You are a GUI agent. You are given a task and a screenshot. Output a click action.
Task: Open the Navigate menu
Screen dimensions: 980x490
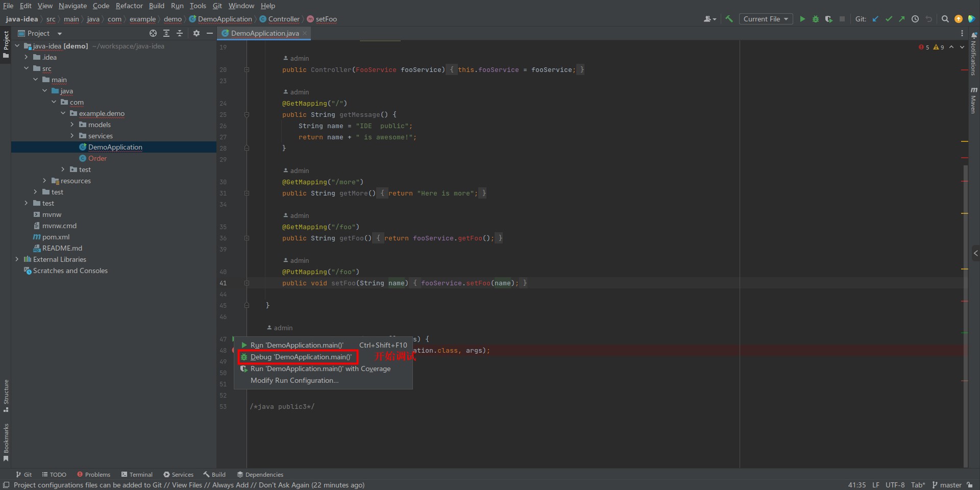tap(72, 6)
